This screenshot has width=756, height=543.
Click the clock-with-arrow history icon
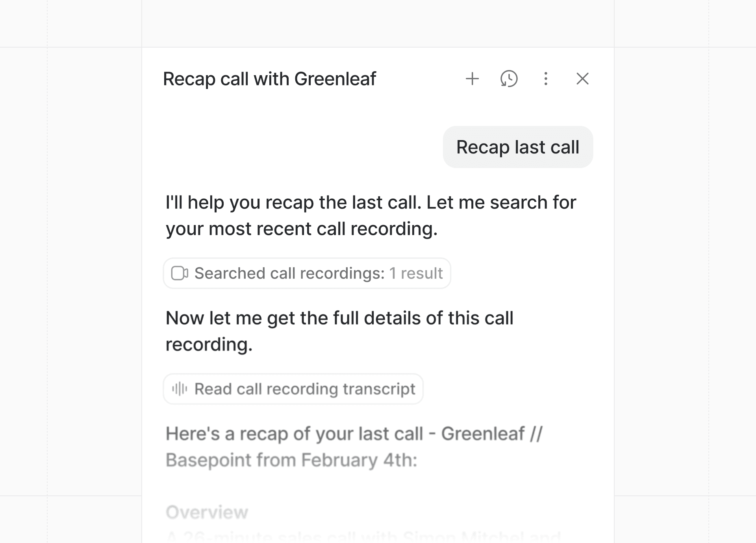click(x=509, y=79)
